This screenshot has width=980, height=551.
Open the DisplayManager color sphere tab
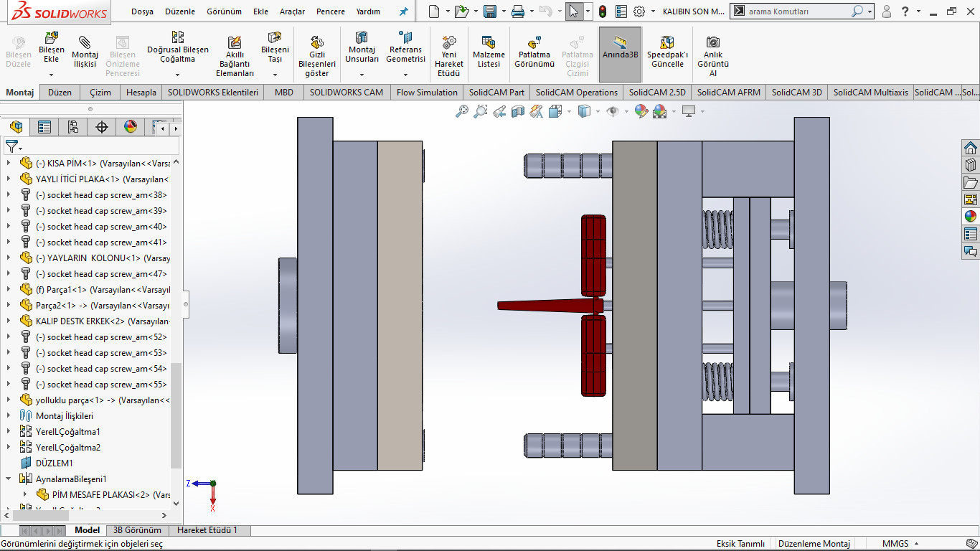(131, 127)
